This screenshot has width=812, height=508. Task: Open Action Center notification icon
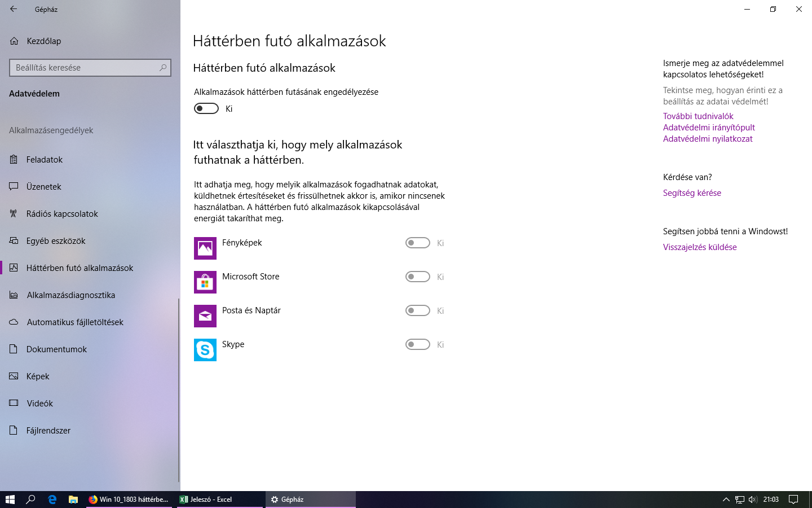793,500
